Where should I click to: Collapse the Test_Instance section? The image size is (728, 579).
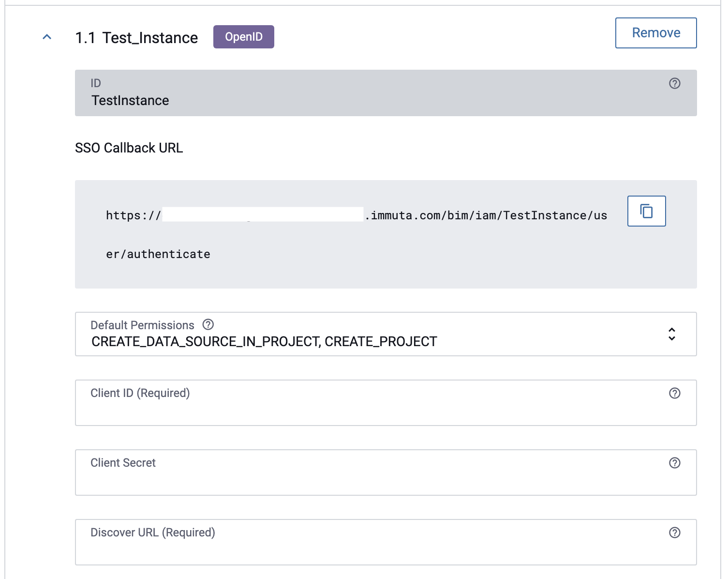(x=47, y=37)
